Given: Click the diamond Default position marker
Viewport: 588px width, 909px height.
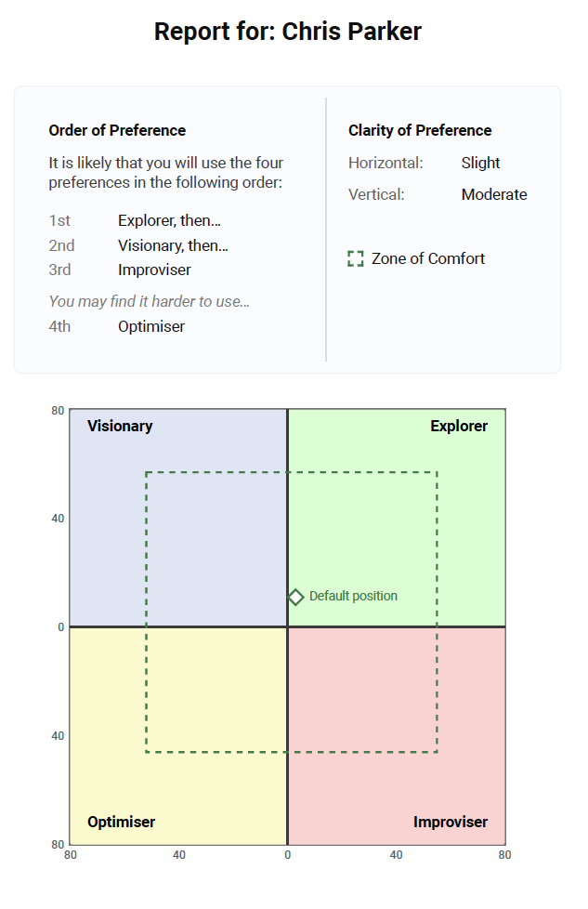Looking at the screenshot, I should click(x=295, y=597).
